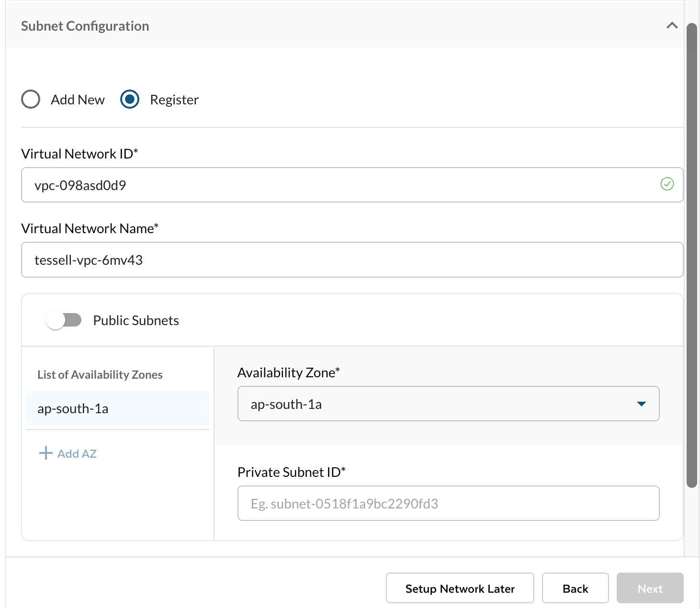Toggle the Public Subnets switch

pos(64,320)
